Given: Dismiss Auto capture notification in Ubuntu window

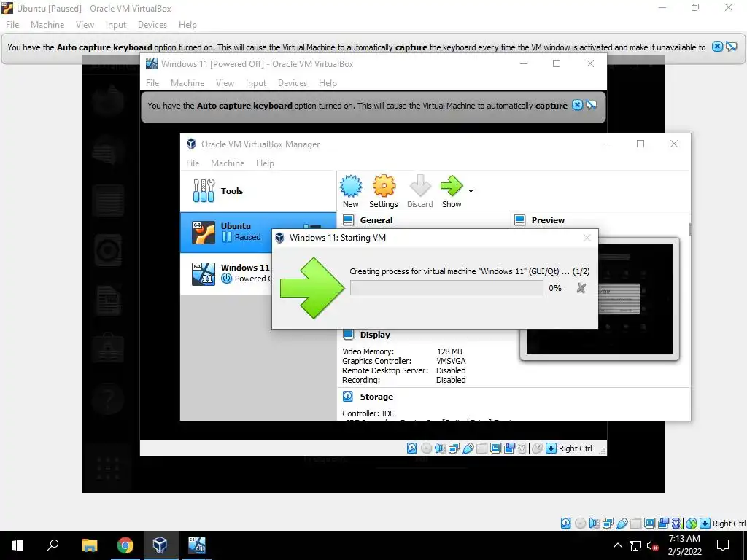Looking at the screenshot, I should (x=717, y=47).
